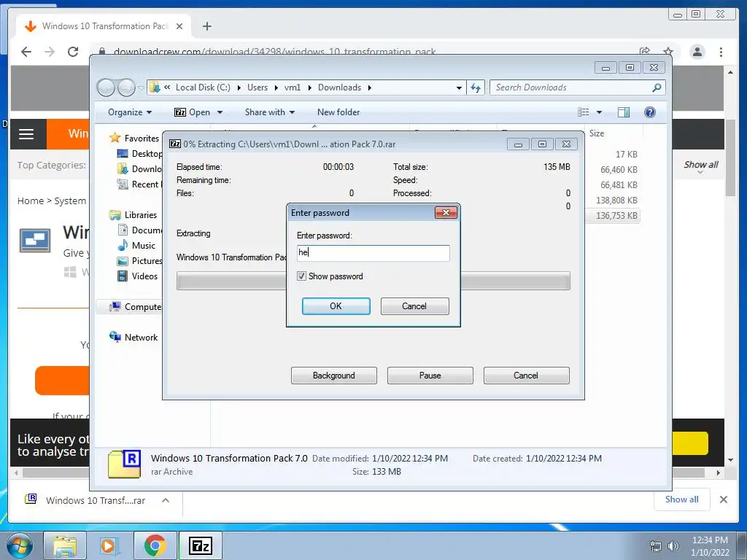This screenshot has height=560, width=747.
Task: Open the website hamburger menu
Action: point(26,134)
